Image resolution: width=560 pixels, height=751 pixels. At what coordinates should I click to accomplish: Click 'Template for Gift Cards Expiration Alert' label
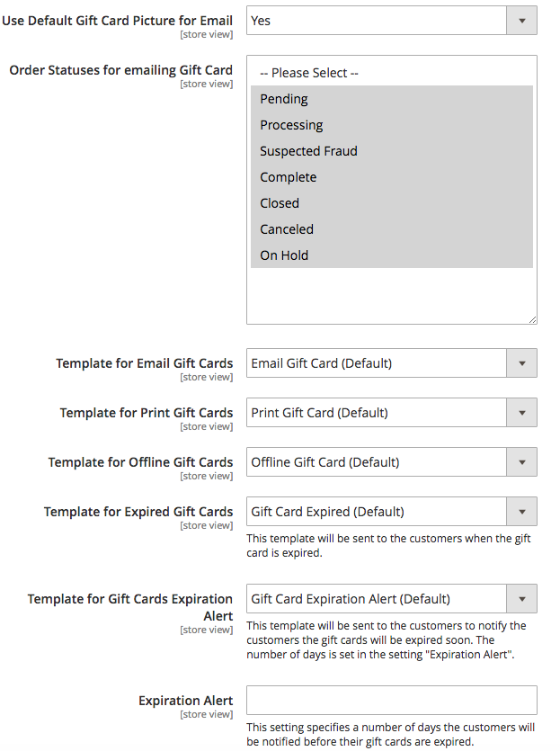[x=130, y=607]
